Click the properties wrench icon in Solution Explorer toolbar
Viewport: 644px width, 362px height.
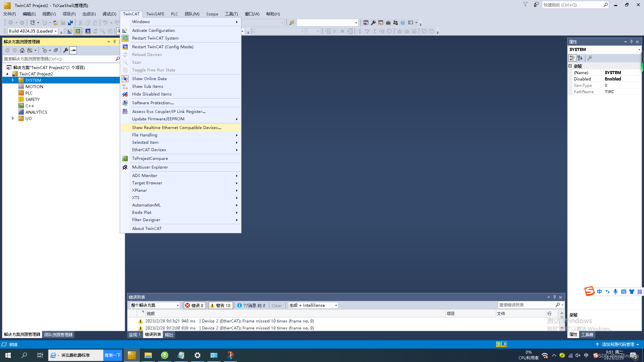66,50
